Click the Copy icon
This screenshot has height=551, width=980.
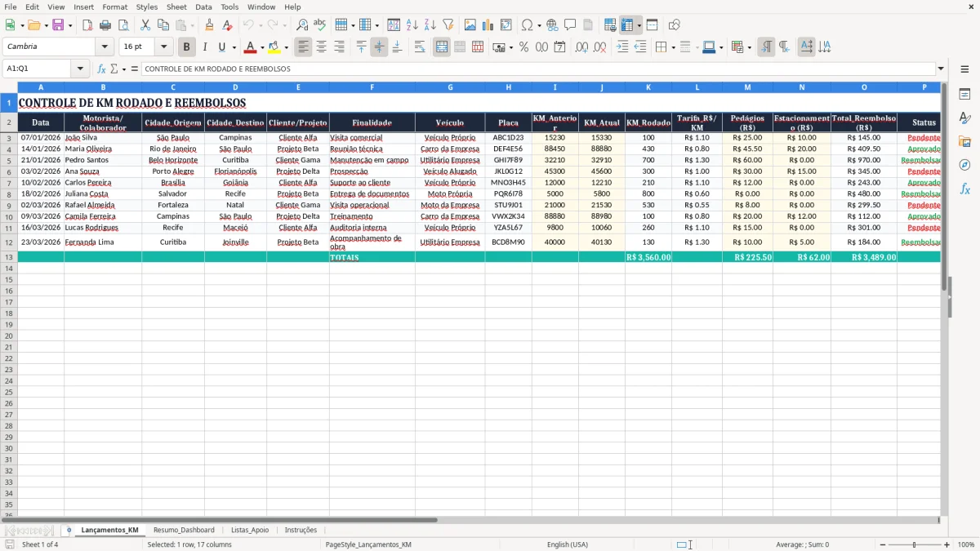click(163, 25)
